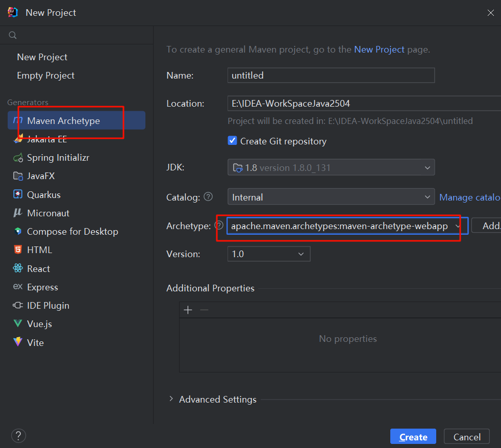Image resolution: width=501 pixels, height=448 pixels.
Task: Open the Archetype combo box list
Action: pos(457,226)
